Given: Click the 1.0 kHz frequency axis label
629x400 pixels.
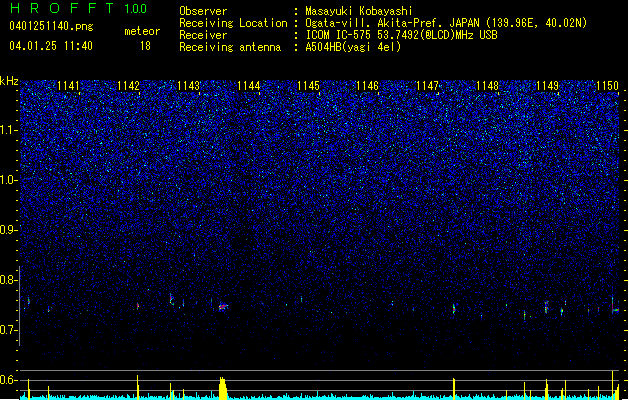Looking at the screenshot, I should [9, 181].
